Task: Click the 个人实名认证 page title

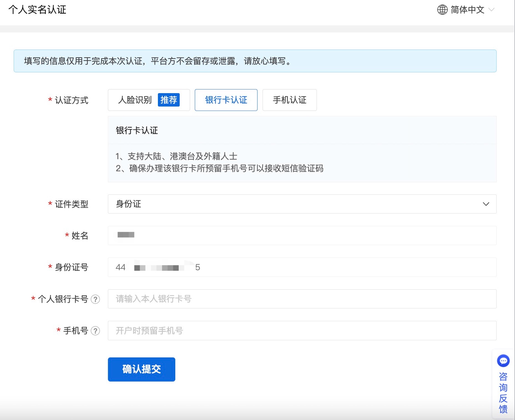Action: 37,10
